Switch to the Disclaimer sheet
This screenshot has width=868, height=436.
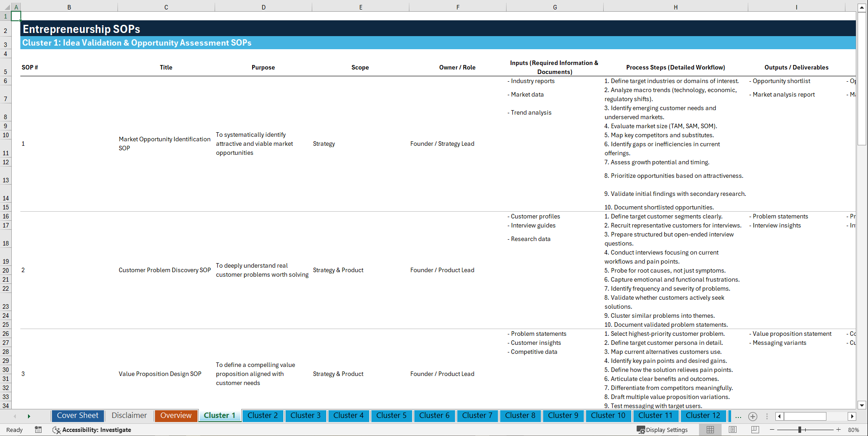[x=129, y=415]
